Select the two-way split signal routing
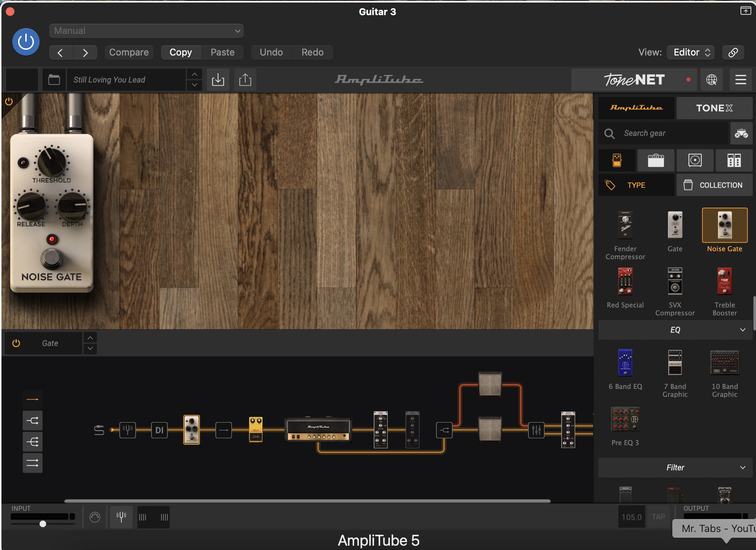 (x=32, y=421)
